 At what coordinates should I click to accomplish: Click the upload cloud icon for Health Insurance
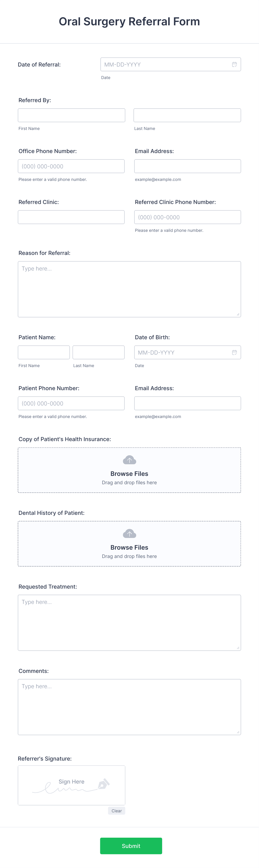[x=129, y=460]
